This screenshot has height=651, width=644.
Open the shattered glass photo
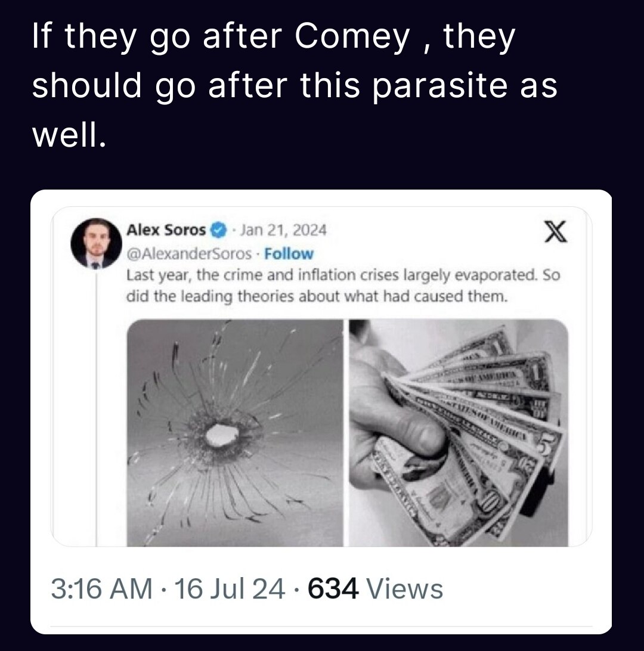point(236,432)
